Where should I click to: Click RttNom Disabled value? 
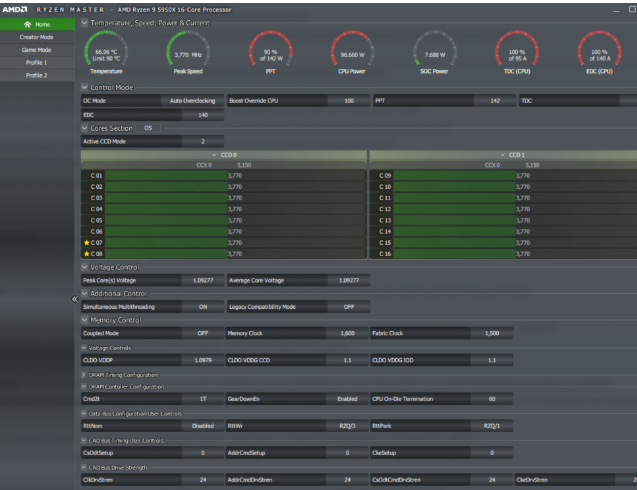[x=203, y=426]
